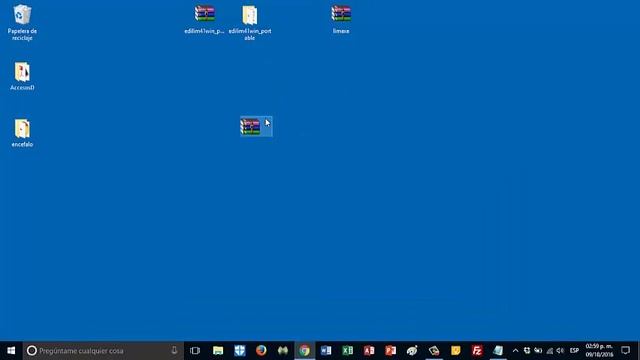Show hidden system tray icons
This screenshot has width=640, height=360.
tap(516, 351)
